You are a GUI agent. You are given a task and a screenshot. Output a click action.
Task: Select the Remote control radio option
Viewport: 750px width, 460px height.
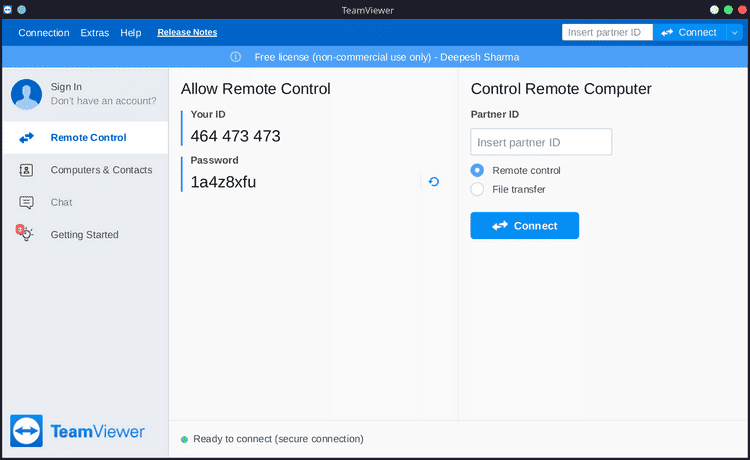[x=477, y=170]
